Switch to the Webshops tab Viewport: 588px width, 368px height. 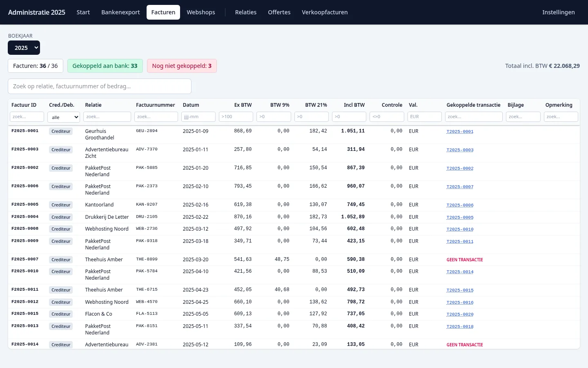[201, 12]
